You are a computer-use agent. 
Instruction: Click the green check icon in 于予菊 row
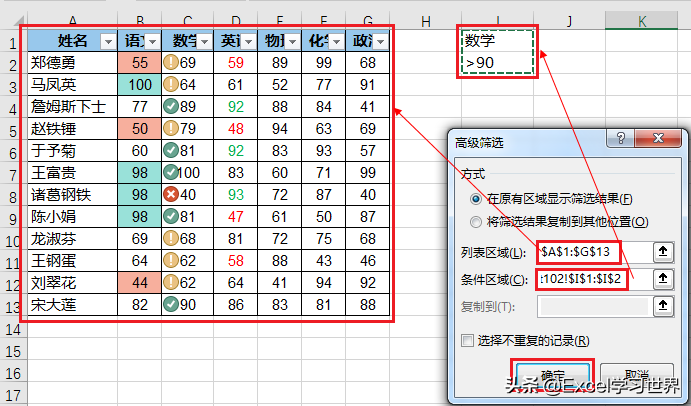pos(171,151)
